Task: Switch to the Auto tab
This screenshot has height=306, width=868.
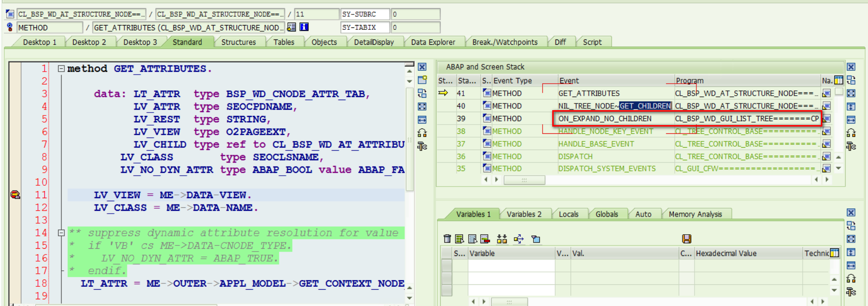Action: pyautogui.click(x=643, y=214)
